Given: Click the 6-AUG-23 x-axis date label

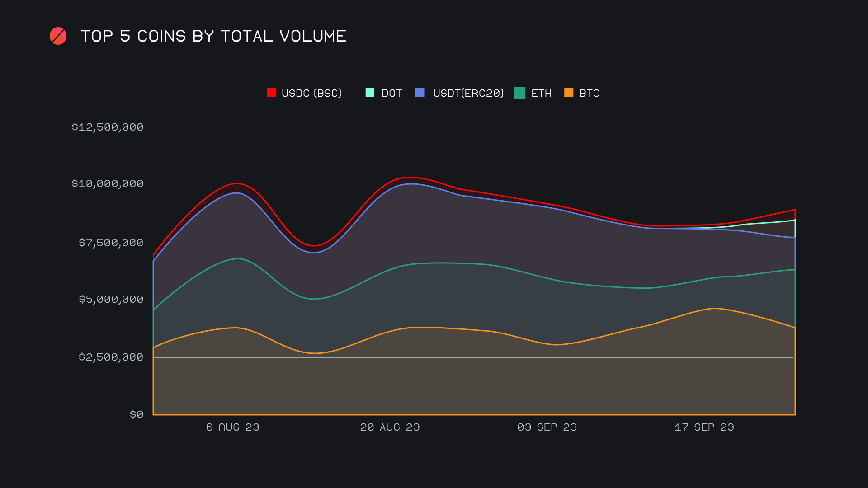Looking at the screenshot, I should (x=232, y=427).
